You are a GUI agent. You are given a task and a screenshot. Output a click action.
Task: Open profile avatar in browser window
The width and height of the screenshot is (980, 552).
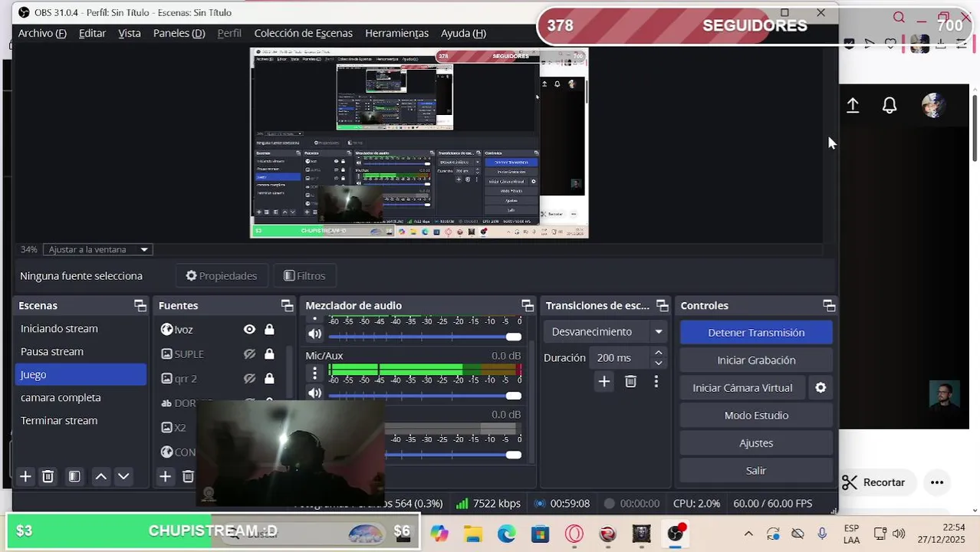(933, 106)
